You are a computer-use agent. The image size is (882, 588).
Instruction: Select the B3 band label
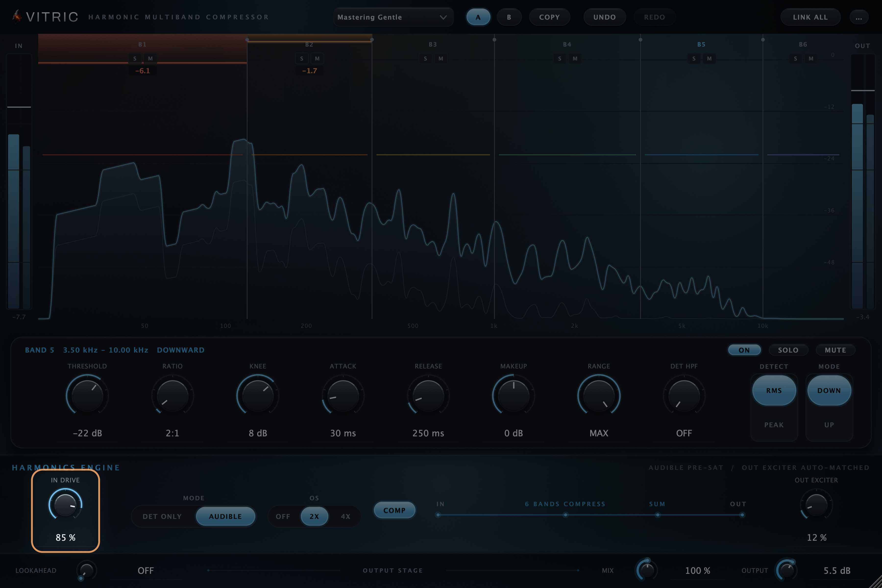tap(433, 44)
